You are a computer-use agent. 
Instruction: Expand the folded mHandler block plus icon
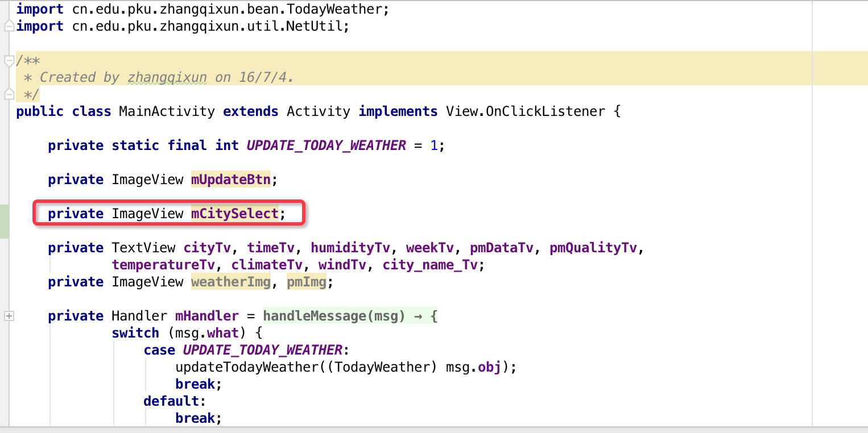pyautogui.click(x=9, y=316)
